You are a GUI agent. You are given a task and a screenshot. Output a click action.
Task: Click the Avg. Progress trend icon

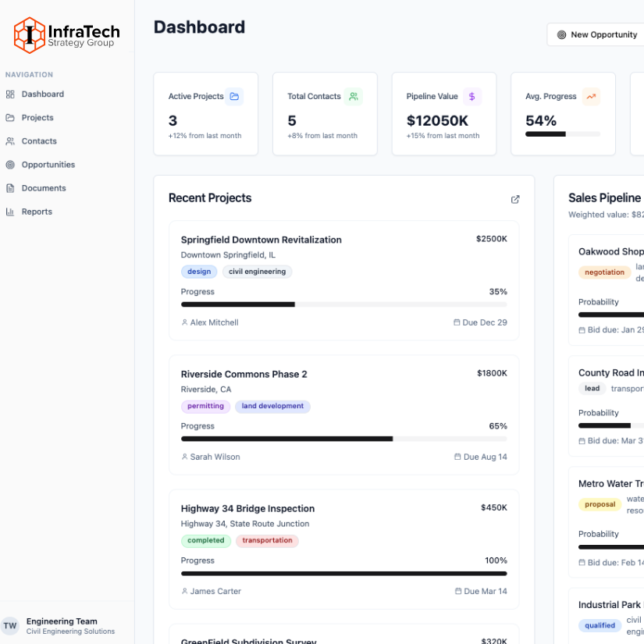coord(591,97)
